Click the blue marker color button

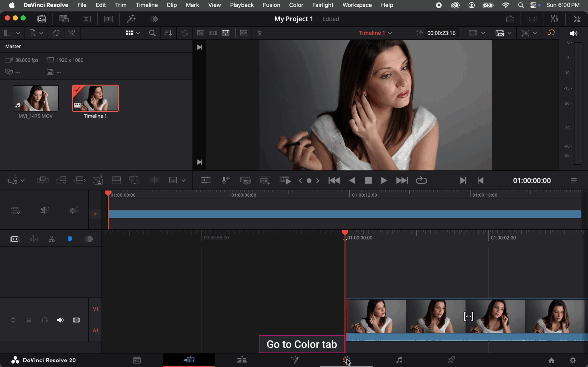click(70, 239)
